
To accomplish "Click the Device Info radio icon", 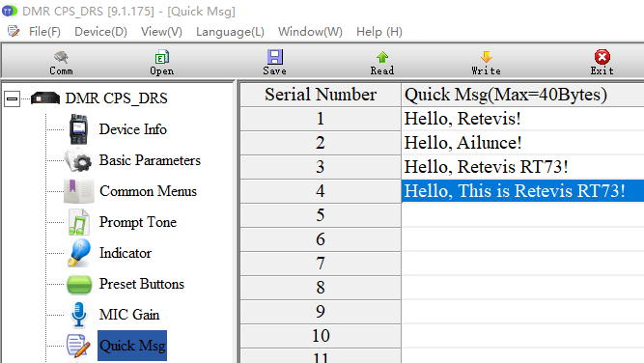I will pos(78,129).
